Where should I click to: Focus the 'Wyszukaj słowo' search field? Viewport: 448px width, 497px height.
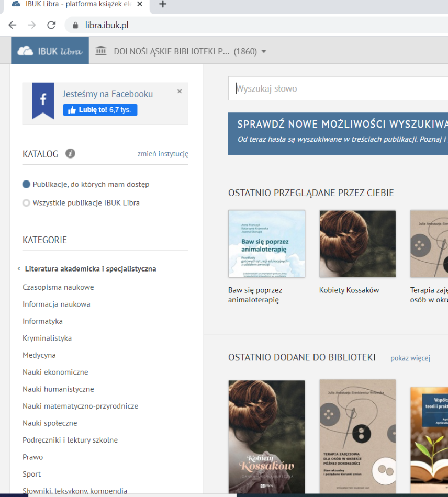(x=338, y=88)
